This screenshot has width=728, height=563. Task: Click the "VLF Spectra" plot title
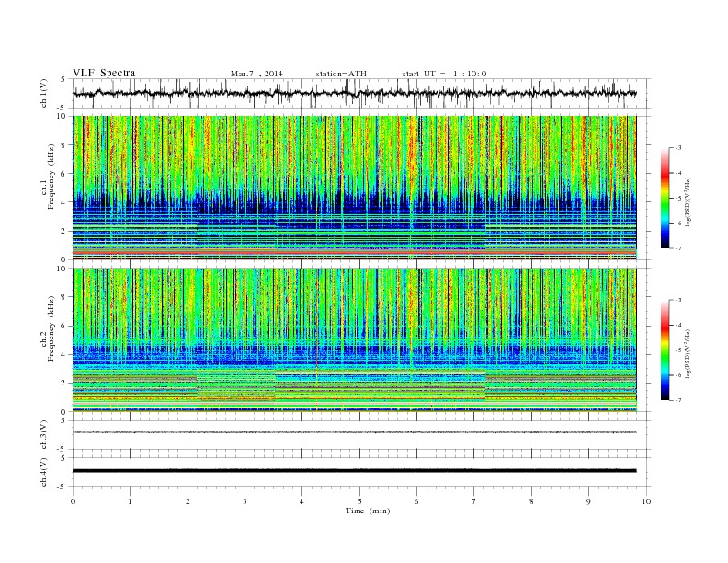coord(104,73)
